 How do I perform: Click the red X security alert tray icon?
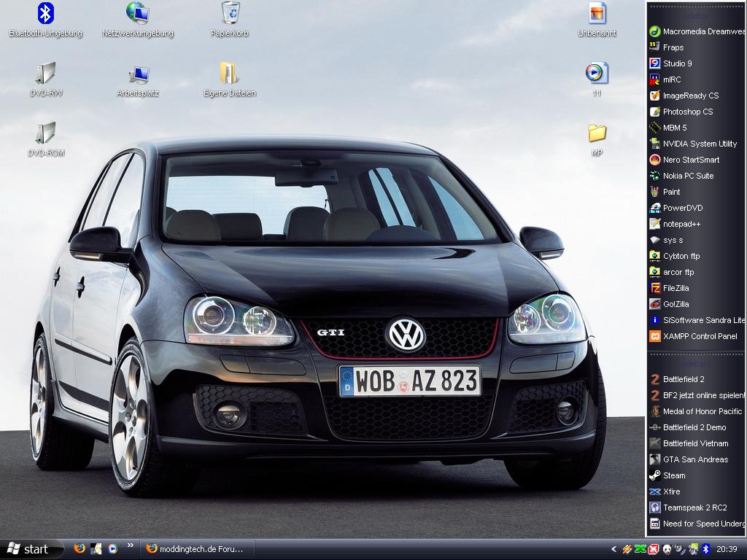point(653,549)
